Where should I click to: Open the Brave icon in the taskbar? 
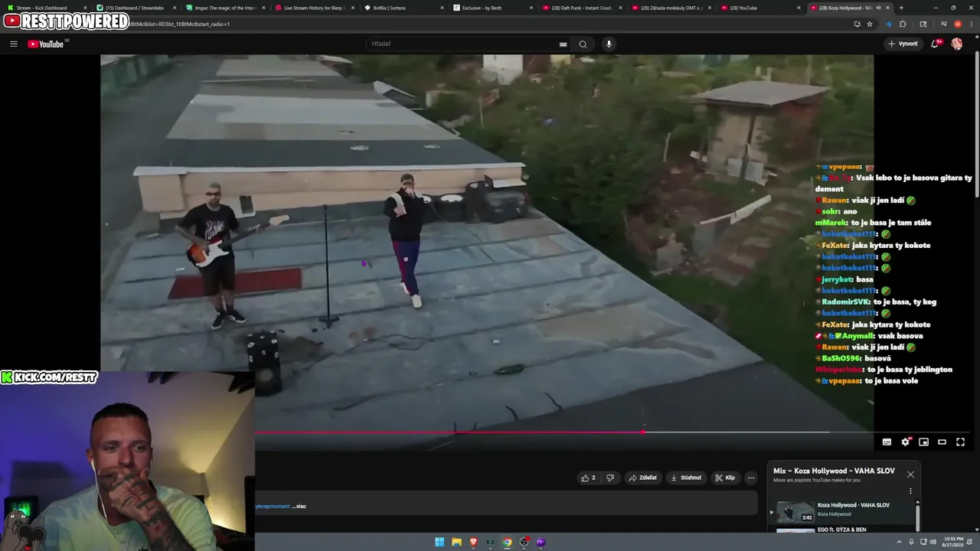click(473, 542)
